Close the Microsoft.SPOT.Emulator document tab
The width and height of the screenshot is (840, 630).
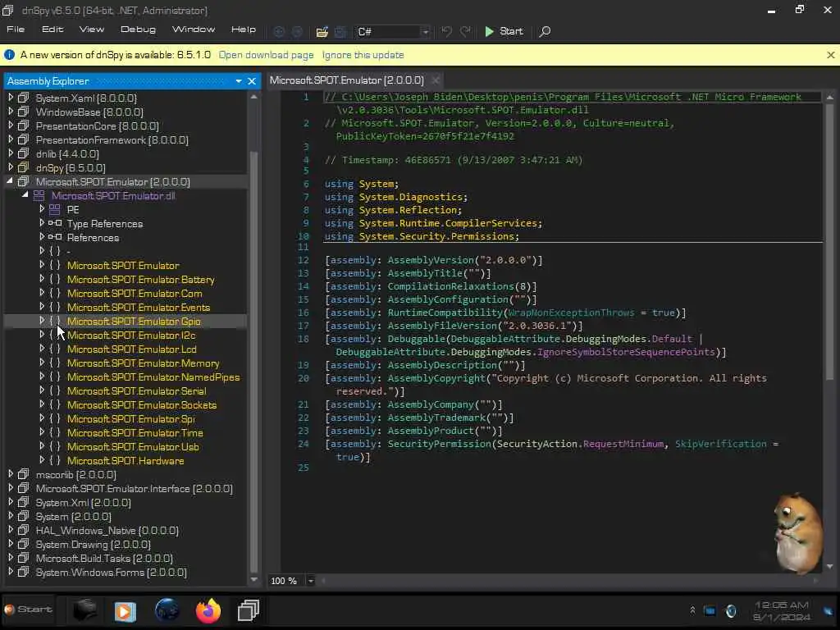(436, 80)
